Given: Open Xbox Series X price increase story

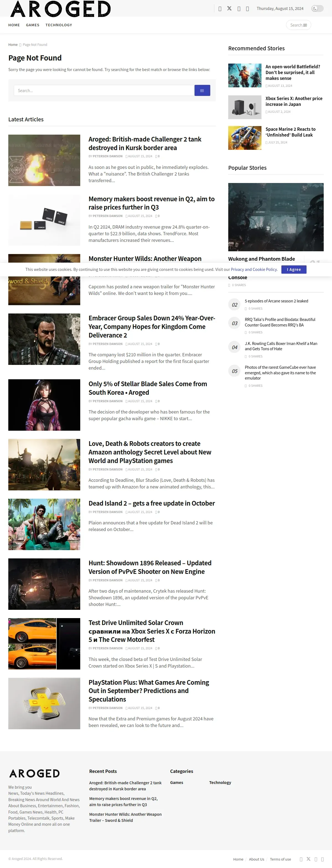Looking at the screenshot, I should coord(294,101).
